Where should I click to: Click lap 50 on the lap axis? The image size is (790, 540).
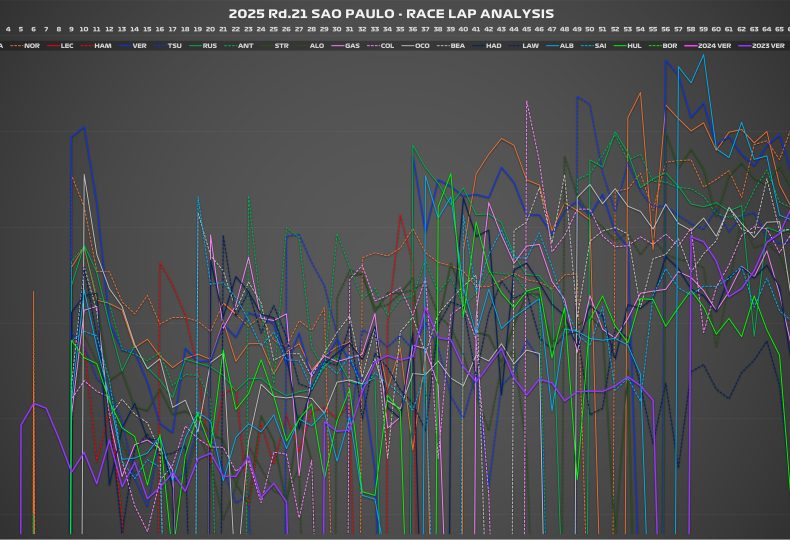click(589, 30)
